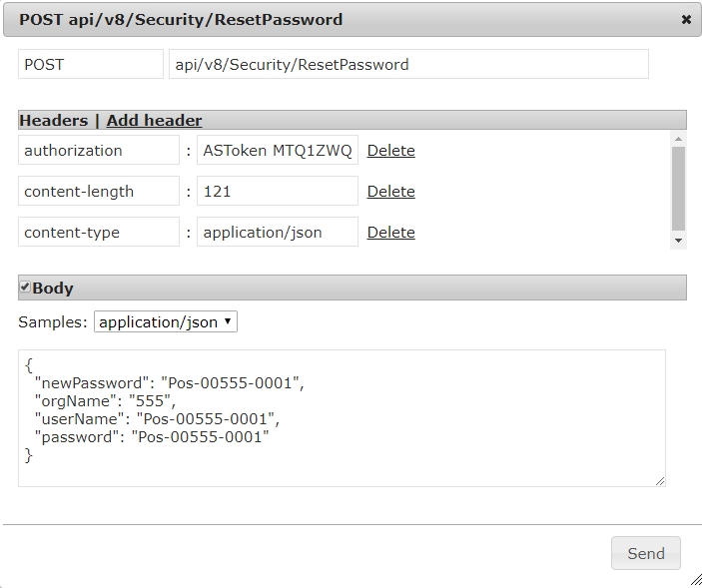Viewport: 702px width, 588px height.
Task: Open the Samples application/json dropdown
Action: [x=165, y=321]
